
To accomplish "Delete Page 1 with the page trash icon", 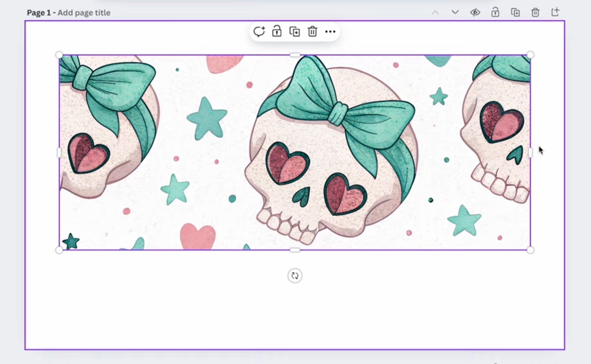I will [535, 12].
